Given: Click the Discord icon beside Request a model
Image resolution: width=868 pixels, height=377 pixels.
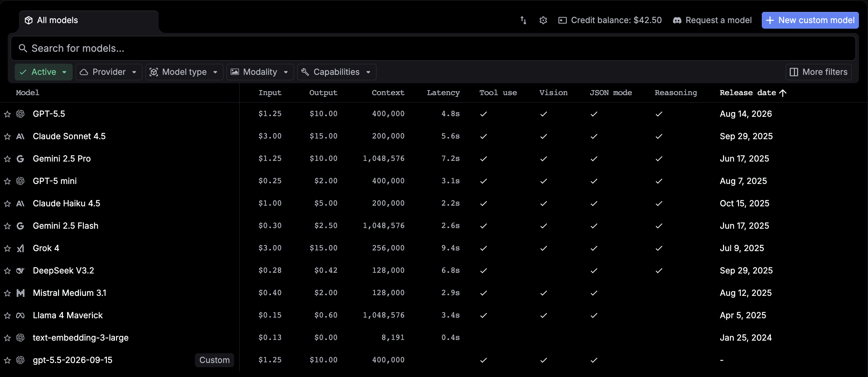Looking at the screenshot, I should click(x=677, y=20).
